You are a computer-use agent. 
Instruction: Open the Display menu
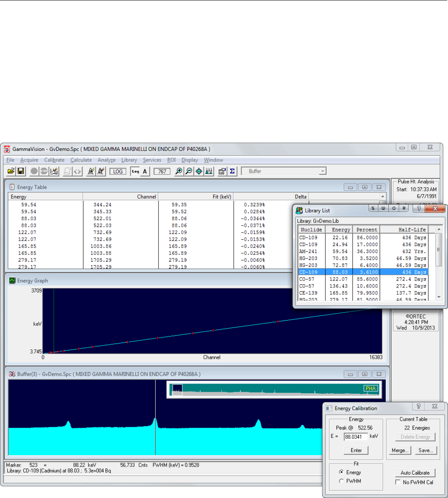[190, 160]
